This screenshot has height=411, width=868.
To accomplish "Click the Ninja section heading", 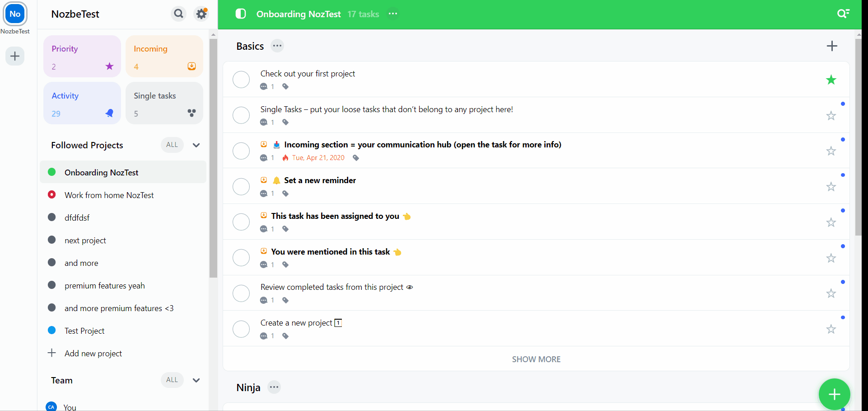I will tap(248, 387).
